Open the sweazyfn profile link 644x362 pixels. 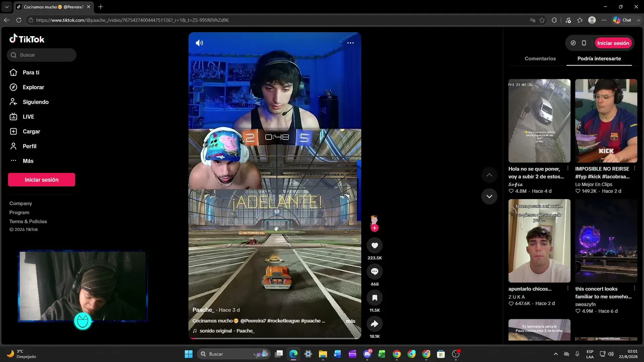pyautogui.click(x=585, y=305)
